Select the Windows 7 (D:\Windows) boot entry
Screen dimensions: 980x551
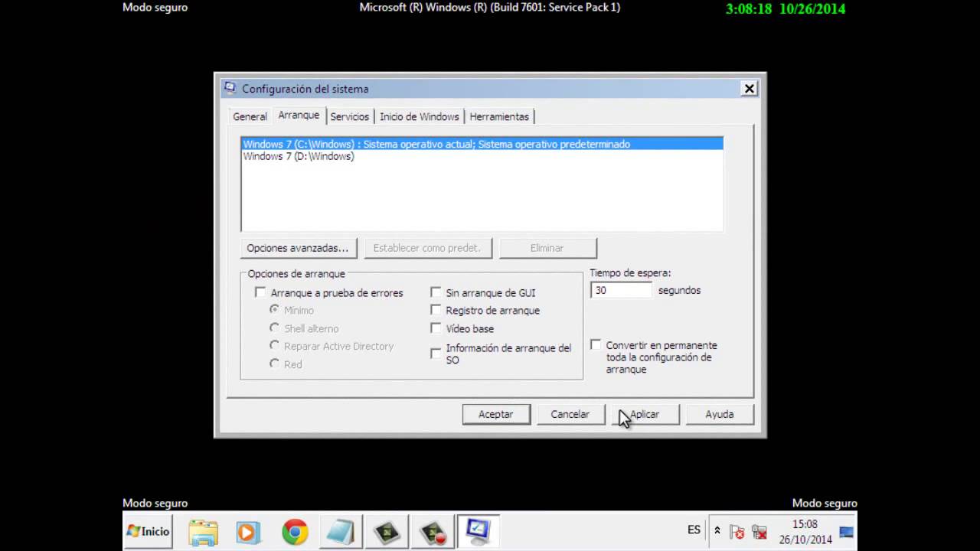tap(482, 156)
